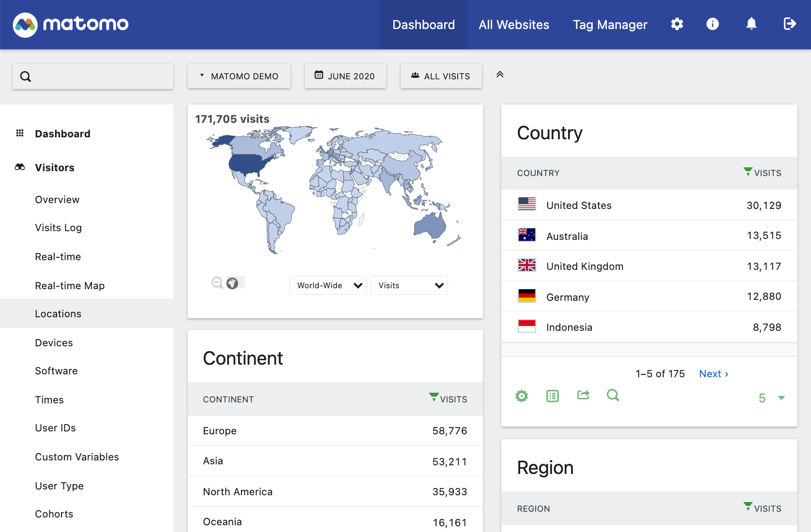
Task: Click the world globe map icon
Action: pyautogui.click(x=232, y=283)
